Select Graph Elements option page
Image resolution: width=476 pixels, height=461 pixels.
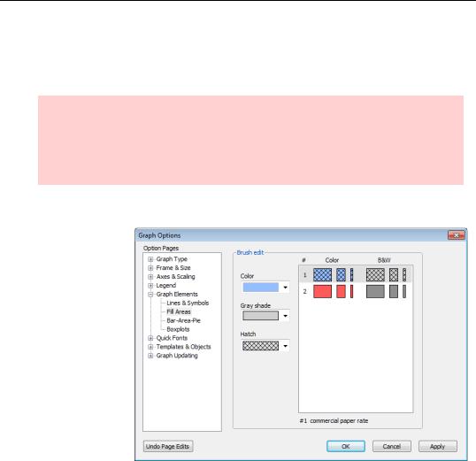(x=177, y=295)
